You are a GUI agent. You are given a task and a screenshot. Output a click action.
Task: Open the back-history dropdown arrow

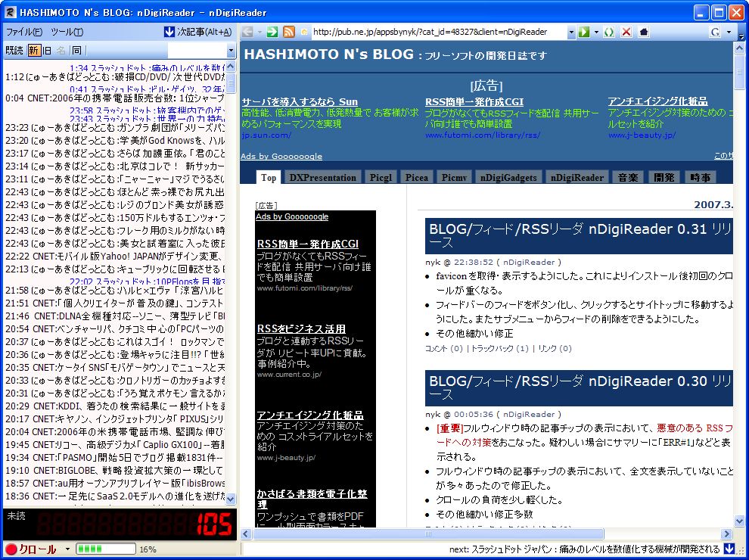(x=260, y=32)
